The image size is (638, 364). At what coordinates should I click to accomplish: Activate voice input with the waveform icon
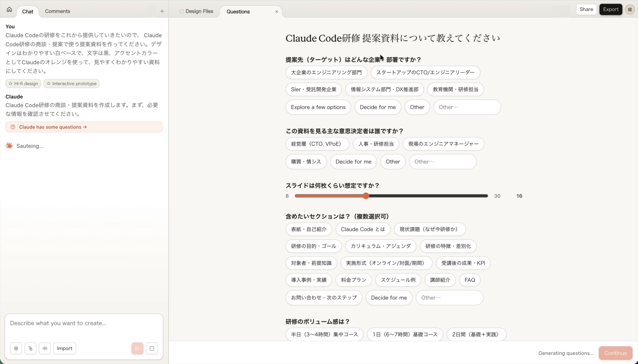click(45, 348)
